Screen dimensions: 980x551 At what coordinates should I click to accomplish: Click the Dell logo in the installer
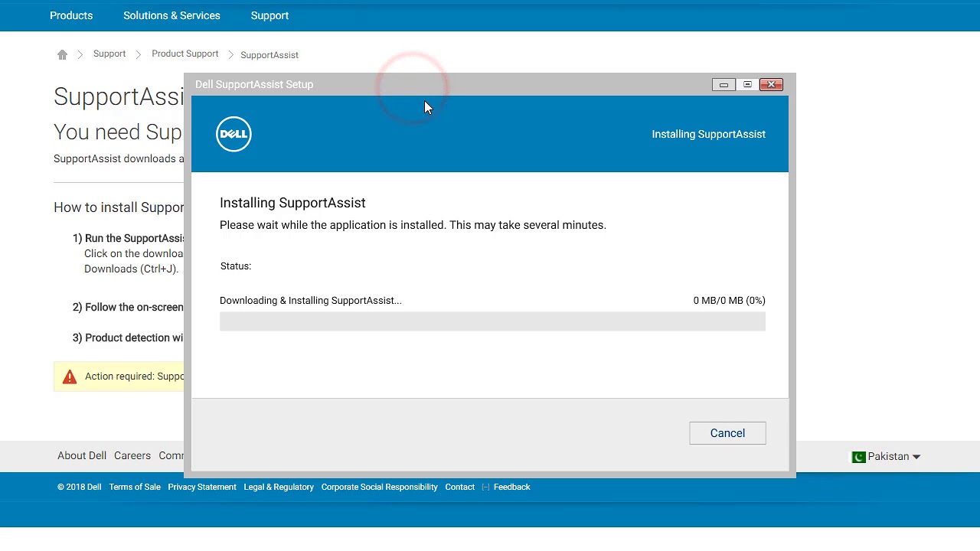pyautogui.click(x=234, y=134)
